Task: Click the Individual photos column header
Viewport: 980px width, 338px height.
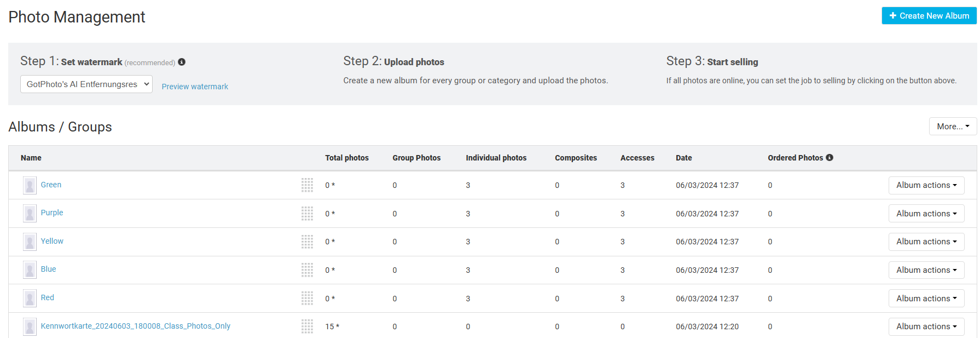Action: coord(496,158)
